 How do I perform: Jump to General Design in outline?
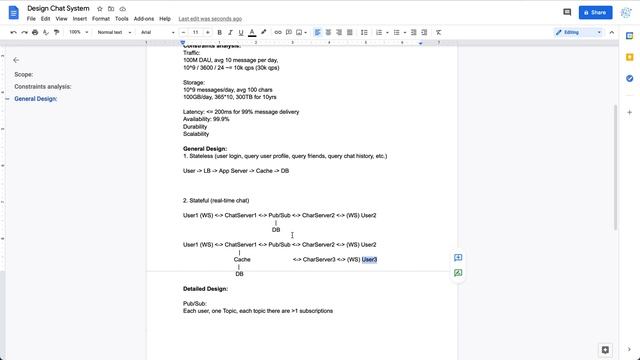click(36, 99)
